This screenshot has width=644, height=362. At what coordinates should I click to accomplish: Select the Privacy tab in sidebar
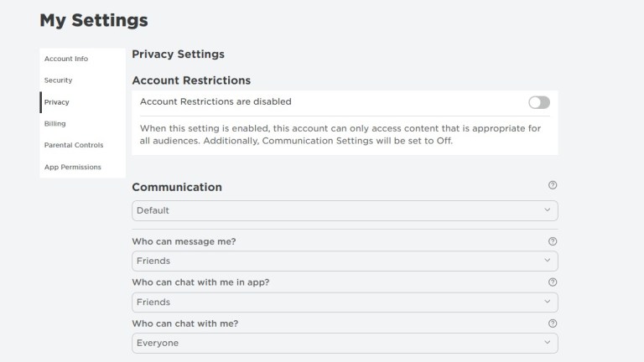click(57, 102)
